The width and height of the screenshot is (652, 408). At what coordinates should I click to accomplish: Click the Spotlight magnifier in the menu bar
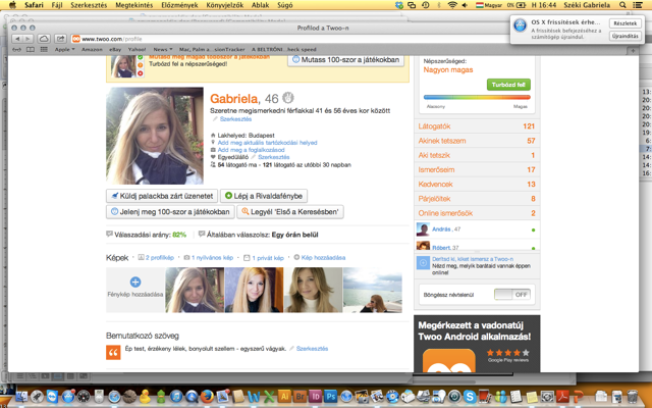coord(624,5)
